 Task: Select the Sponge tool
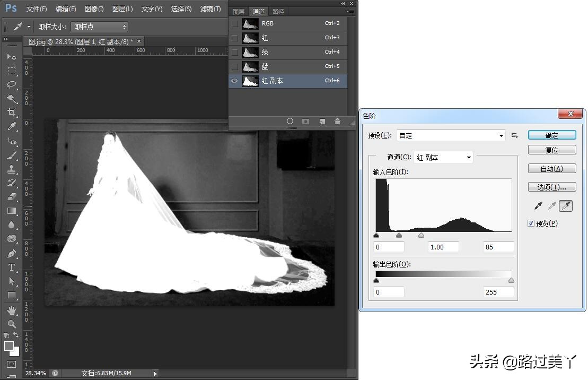(12, 238)
